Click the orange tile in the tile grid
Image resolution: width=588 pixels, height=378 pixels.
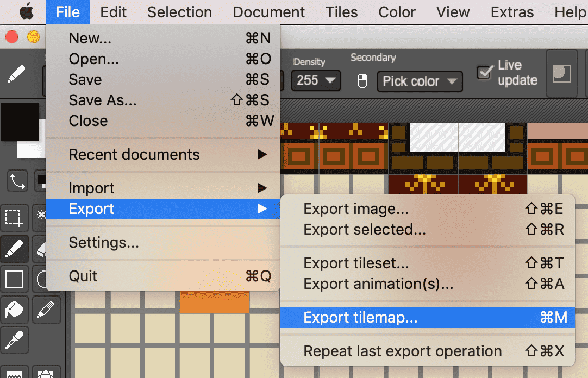(214, 302)
